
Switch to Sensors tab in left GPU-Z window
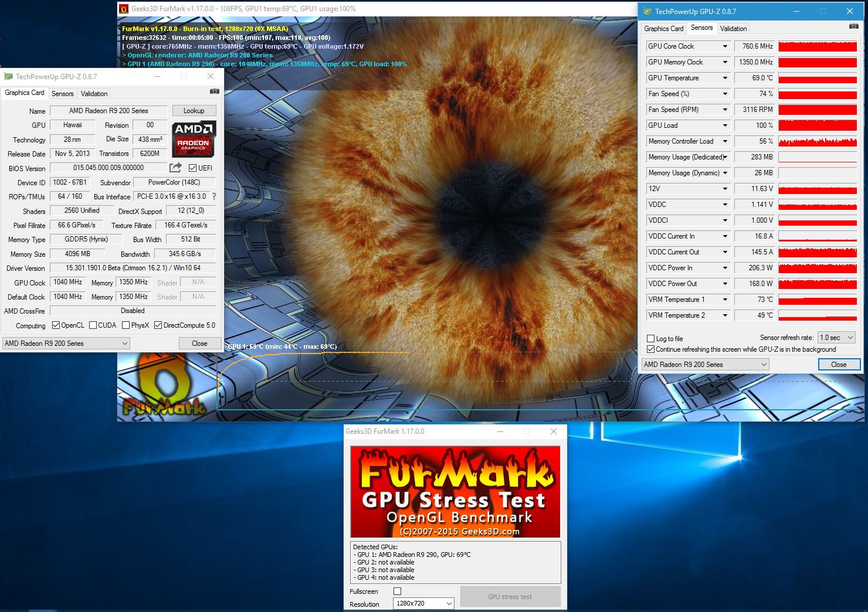[x=62, y=94]
